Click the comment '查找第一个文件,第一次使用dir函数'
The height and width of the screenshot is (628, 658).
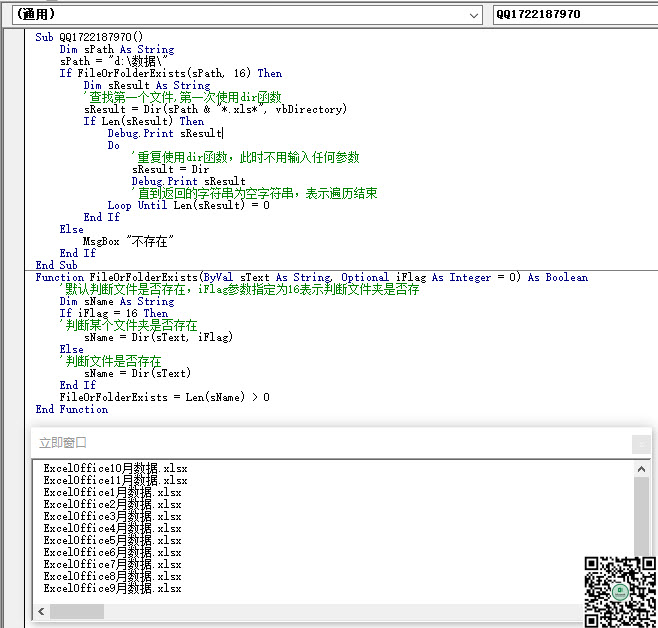pos(183,97)
